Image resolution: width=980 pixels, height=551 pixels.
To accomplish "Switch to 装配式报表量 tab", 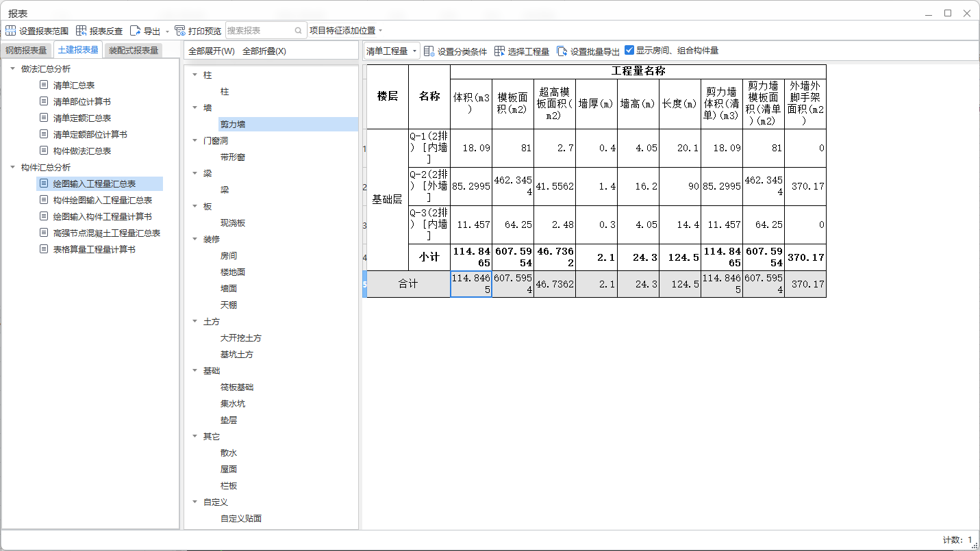I will click(134, 51).
